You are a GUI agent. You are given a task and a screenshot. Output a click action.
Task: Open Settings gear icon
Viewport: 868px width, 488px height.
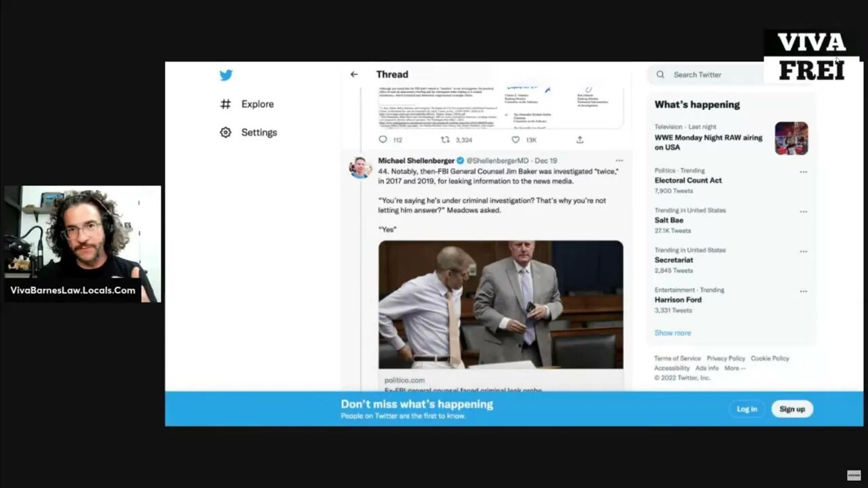click(x=226, y=132)
